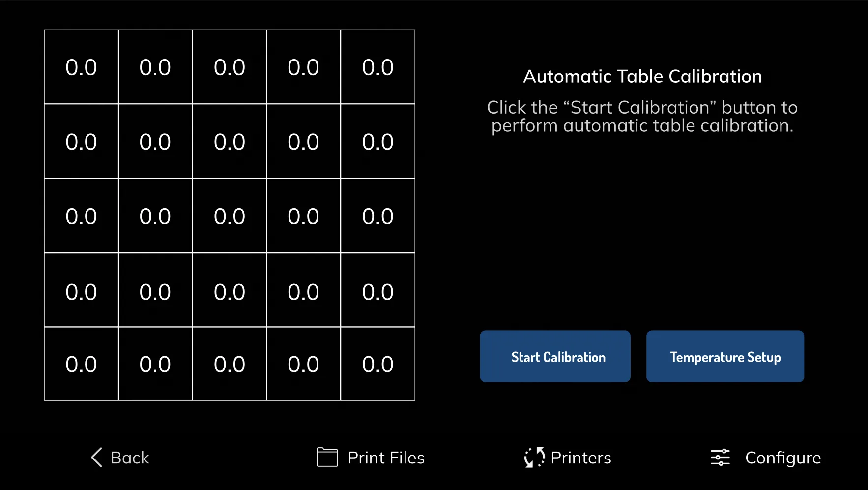868x490 pixels.
Task: Select the middle row rightmost grid cell
Action: (378, 216)
